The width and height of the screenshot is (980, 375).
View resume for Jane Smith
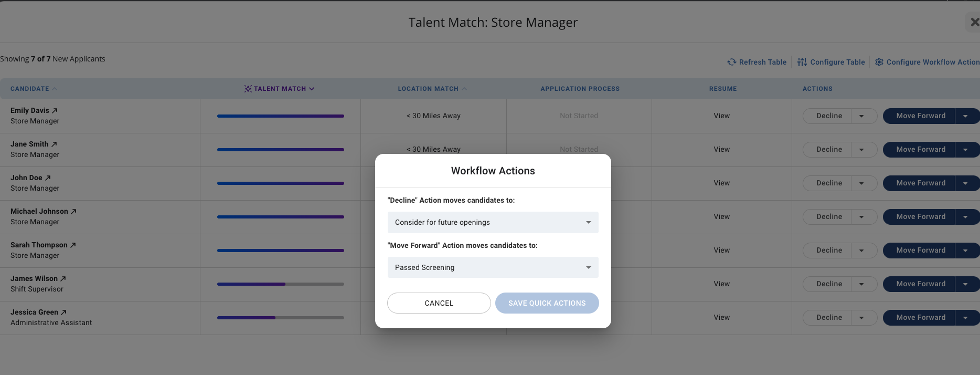tap(721, 149)
